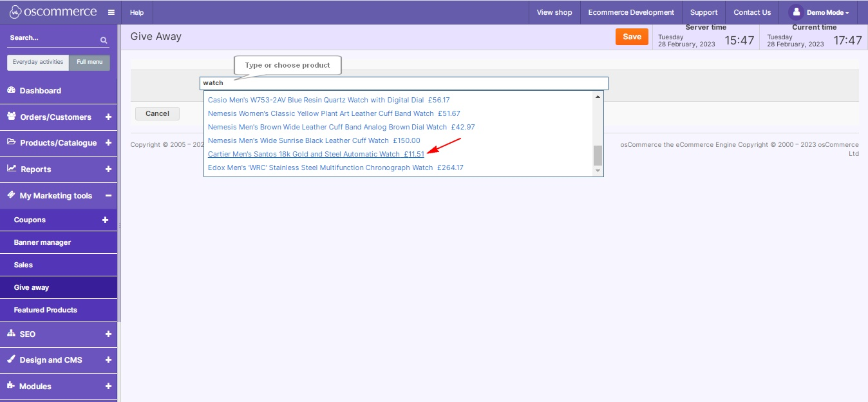Click the Design and CMS brush icon
Image resolution: width=868 pixels, height=402 pixels.
(x=11, y=359)
